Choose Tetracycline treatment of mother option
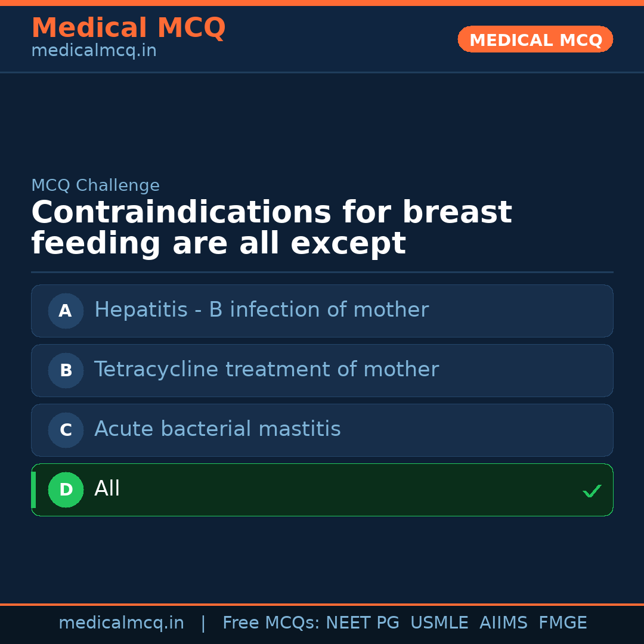644x644 pixels. [266, 370]
